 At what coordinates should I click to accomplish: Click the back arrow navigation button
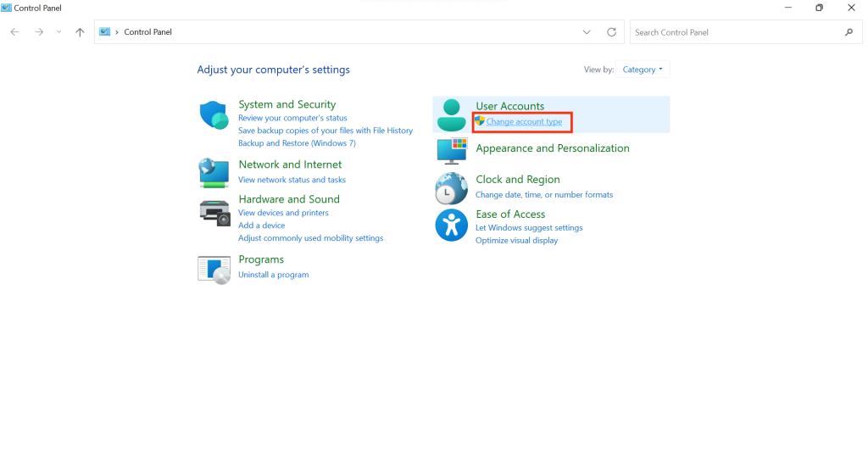15,32
